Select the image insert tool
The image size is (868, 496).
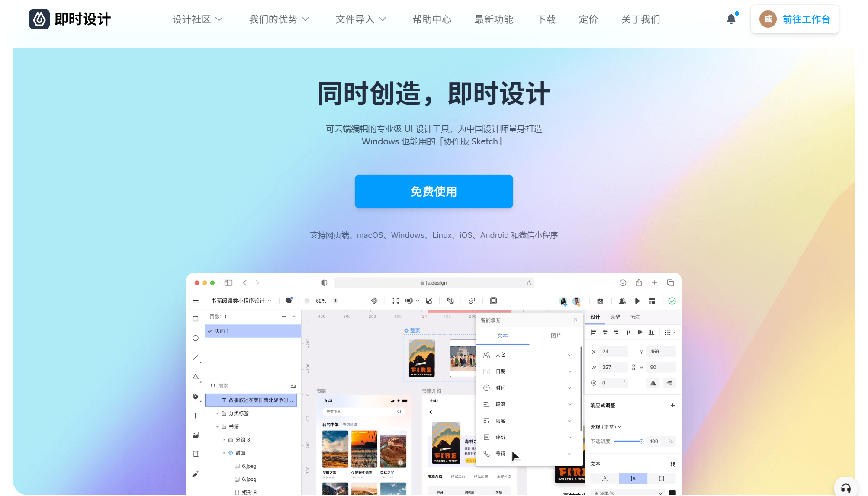tap(196, 435)
